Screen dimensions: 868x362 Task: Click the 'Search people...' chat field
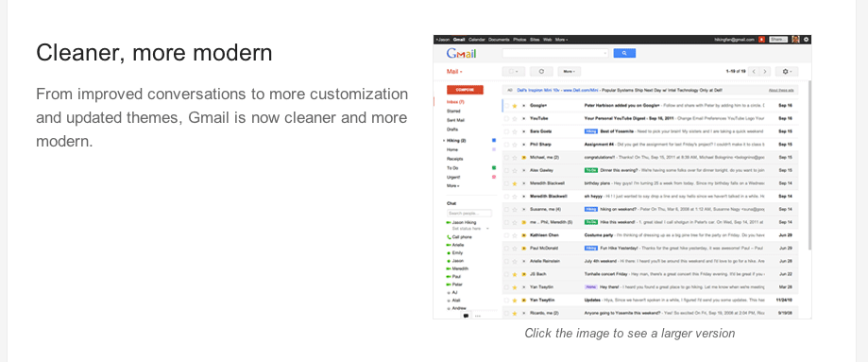click(469, 213)
